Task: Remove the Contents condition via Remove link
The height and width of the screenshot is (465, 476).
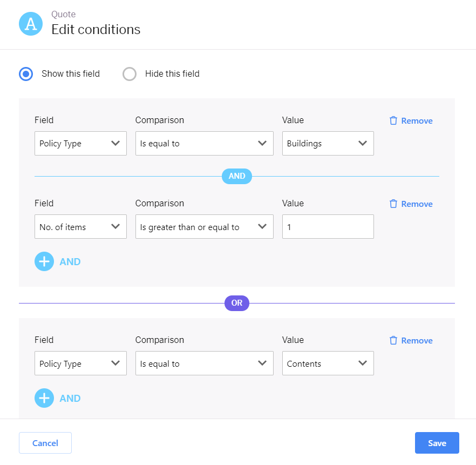Action: tap(417, 340)
